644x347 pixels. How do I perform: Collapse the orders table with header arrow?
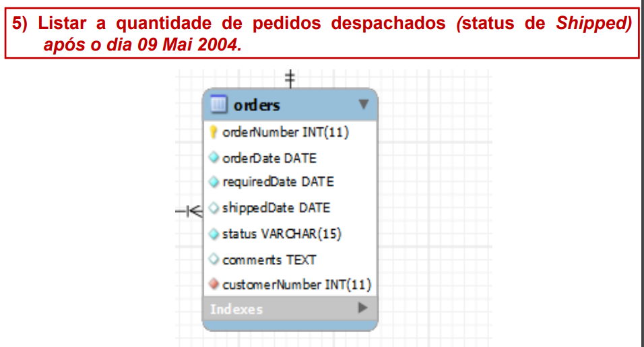363,104
